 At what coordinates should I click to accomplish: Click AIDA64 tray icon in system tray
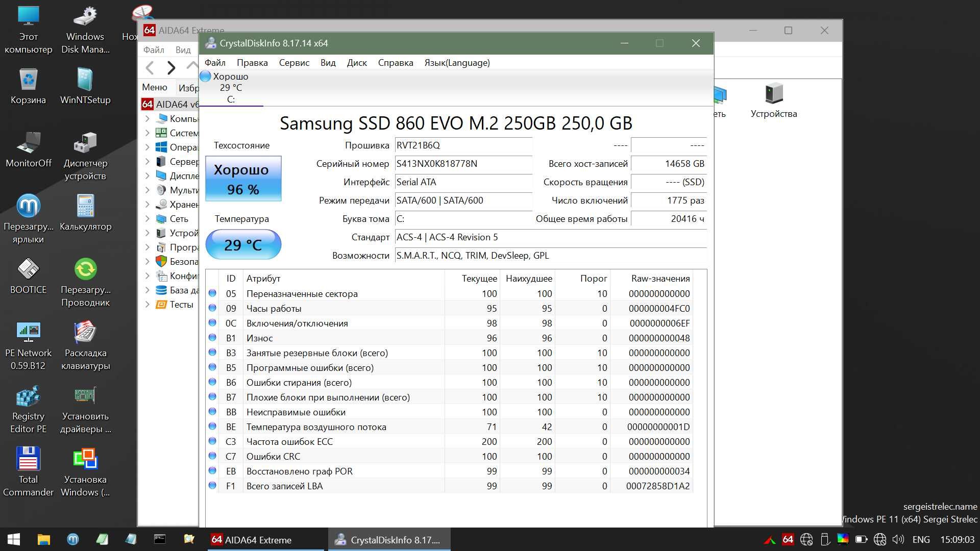coord(788,539)
